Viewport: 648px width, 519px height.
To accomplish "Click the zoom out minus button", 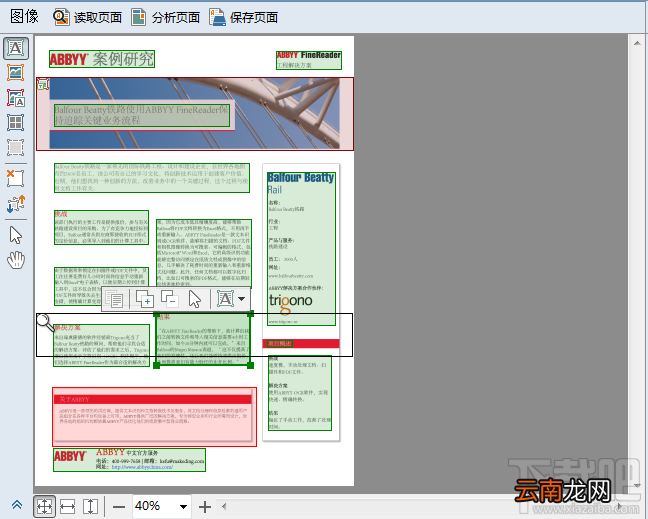I will click(119, 507).
